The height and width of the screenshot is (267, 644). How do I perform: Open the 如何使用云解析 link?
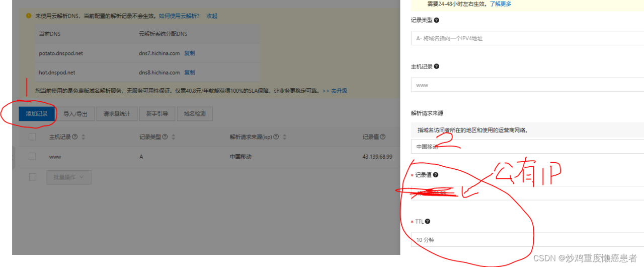click(x=179, y=16)
